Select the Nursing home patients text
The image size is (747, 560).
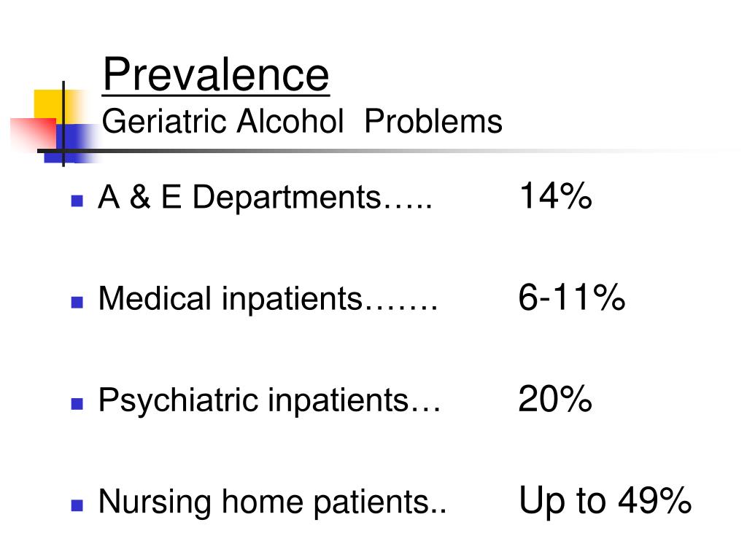(272, 502)
